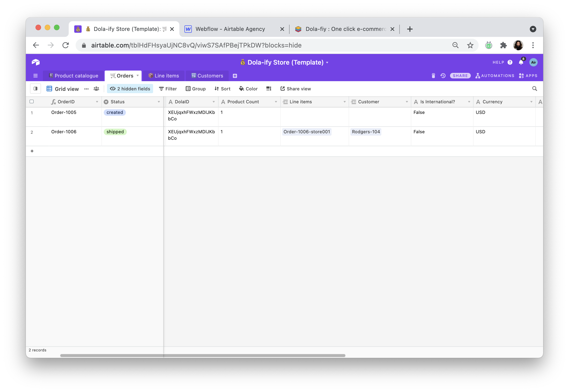Click the horizontal scrollbar of the grid
The image size is (569, 392).
click(x=203, y=356)
